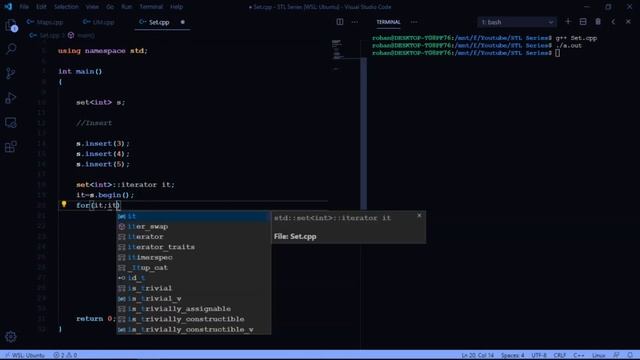Open the View menu
The image size is (640, 360).
pyautogui.click(x=92, y=7)
